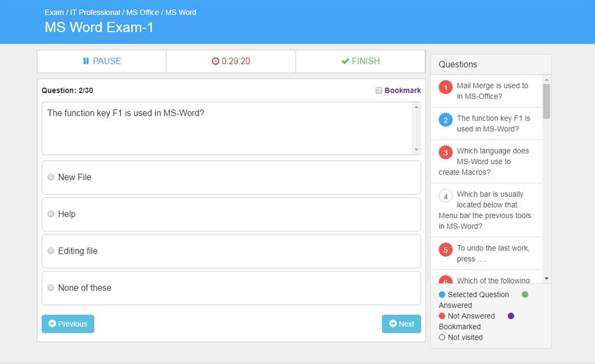Click the question text 'The function key F1 is used in MS-Word?'
Screen dimensions: 595x364
click(126, 113)
